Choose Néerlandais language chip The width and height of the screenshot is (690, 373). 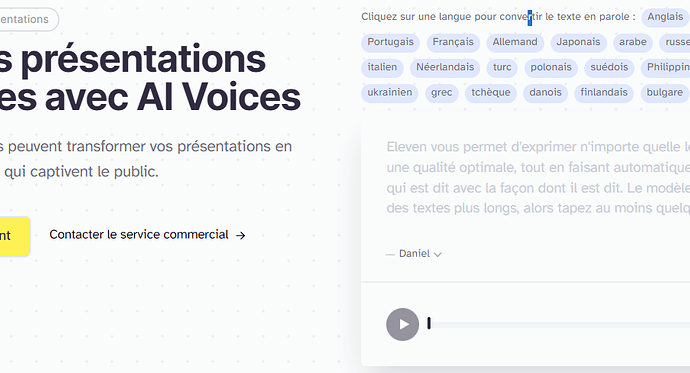pyautogui.click(x=445, y=67)
